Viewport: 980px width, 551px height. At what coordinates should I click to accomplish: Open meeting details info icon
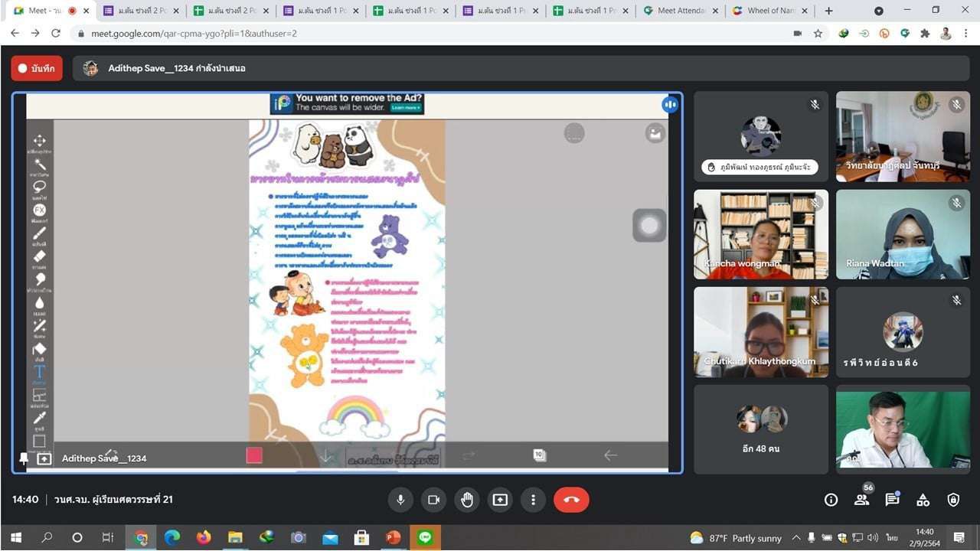pos(831,500)
